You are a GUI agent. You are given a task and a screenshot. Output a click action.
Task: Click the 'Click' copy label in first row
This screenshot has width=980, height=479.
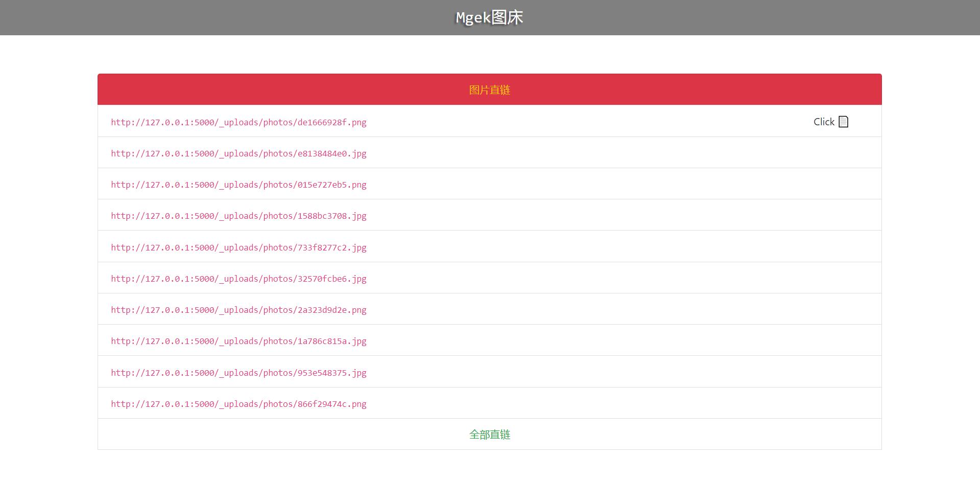(824, 122)
